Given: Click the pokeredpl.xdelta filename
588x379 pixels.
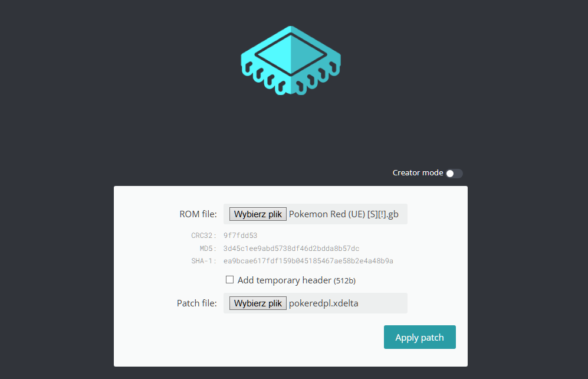Looking at the screenshot, I should click(324, 303).
